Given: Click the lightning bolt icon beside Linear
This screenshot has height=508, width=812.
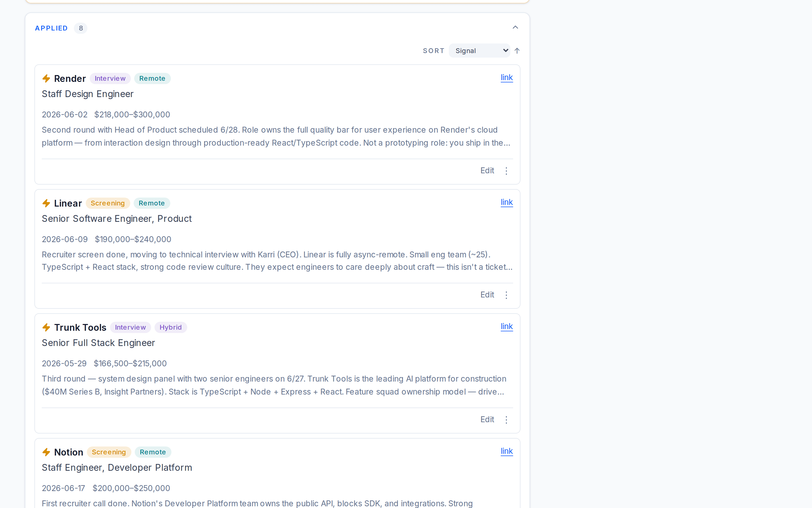Looking at the screenshot, I should 46,203.
